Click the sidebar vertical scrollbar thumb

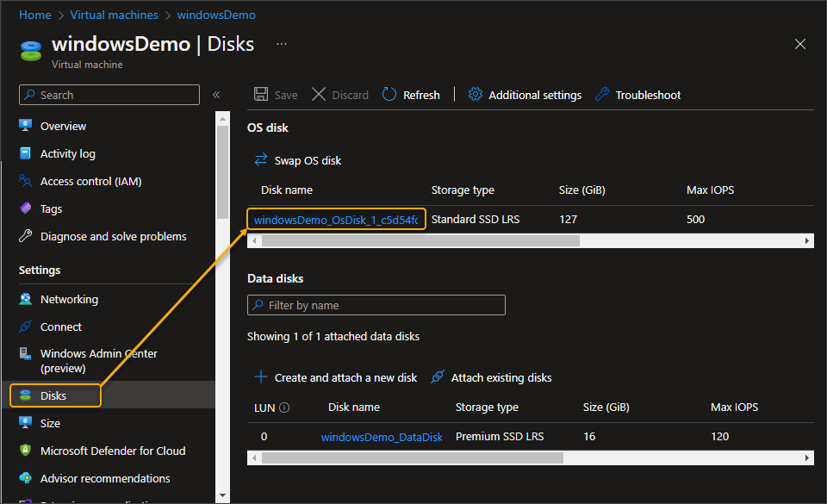tap(222, 171)
